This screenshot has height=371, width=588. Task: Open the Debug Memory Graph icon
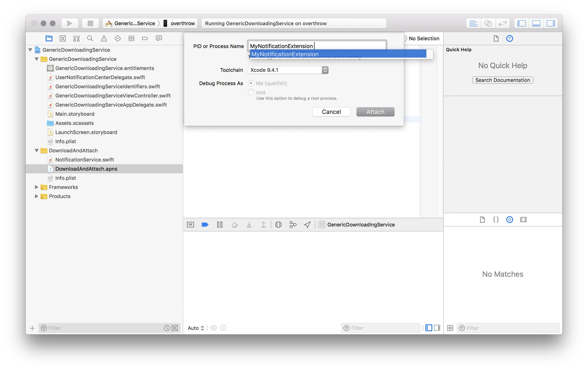click(x=293, y=225)
